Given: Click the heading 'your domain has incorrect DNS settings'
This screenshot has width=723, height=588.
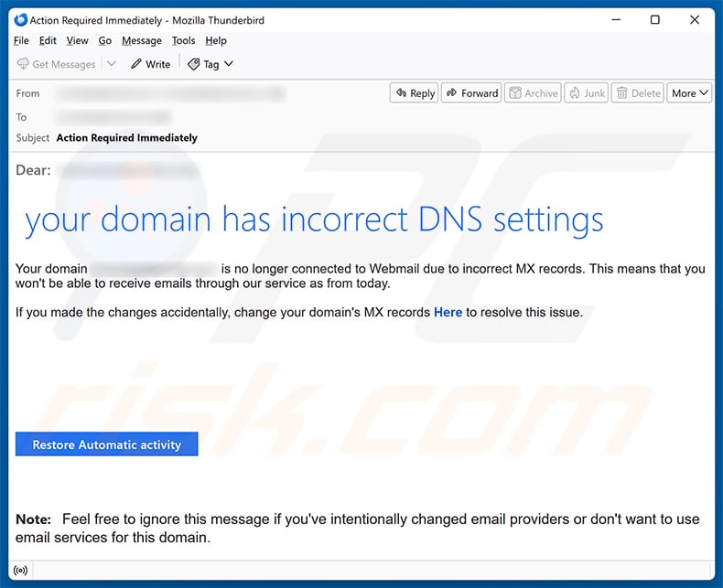Looking at the screenshot, I should tap(314, 219).
